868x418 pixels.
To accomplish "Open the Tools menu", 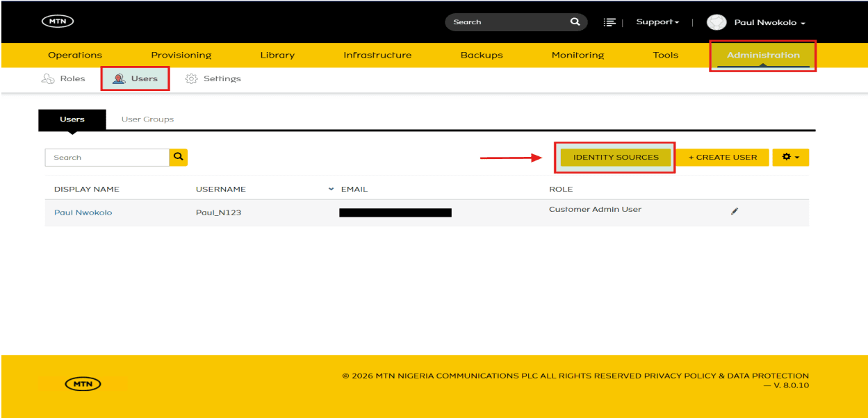I will (666, 55).
